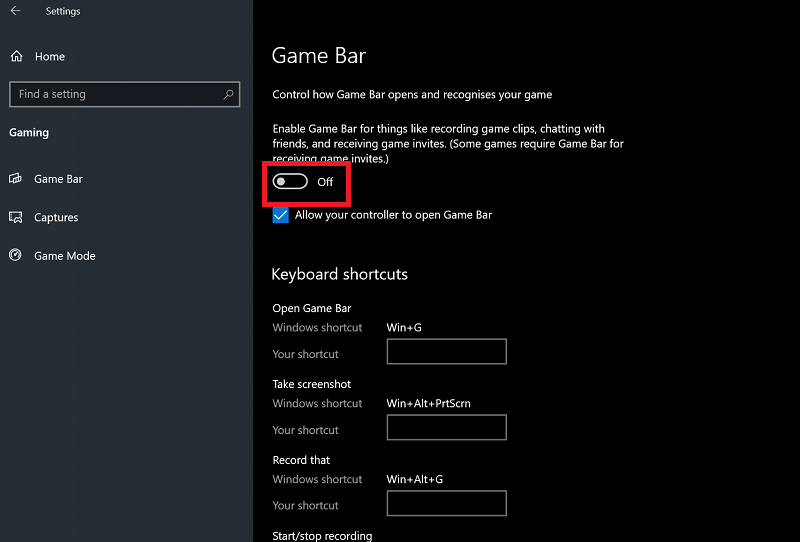Click the Take screenshot custom shortcut field
800x542 pixels.
point(446,427)
